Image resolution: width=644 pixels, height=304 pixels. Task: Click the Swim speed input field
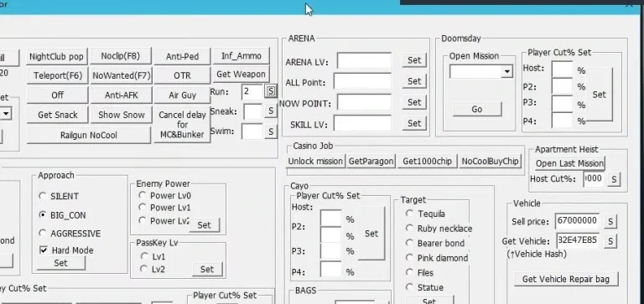(x=252, y=131)
